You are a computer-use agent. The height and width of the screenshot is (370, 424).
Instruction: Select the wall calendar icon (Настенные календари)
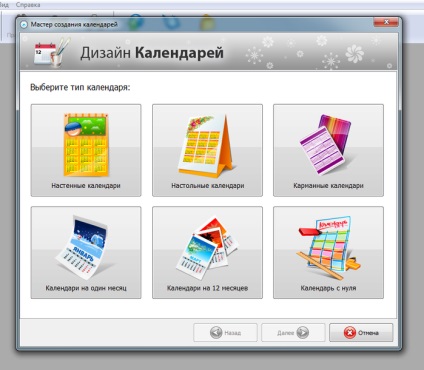click(x=86, y=144)
